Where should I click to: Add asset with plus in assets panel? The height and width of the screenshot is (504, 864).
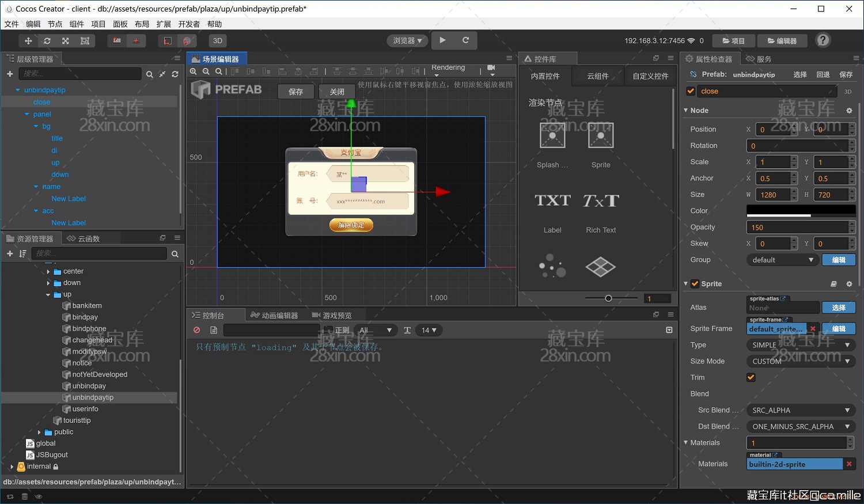tap(10, 253)
